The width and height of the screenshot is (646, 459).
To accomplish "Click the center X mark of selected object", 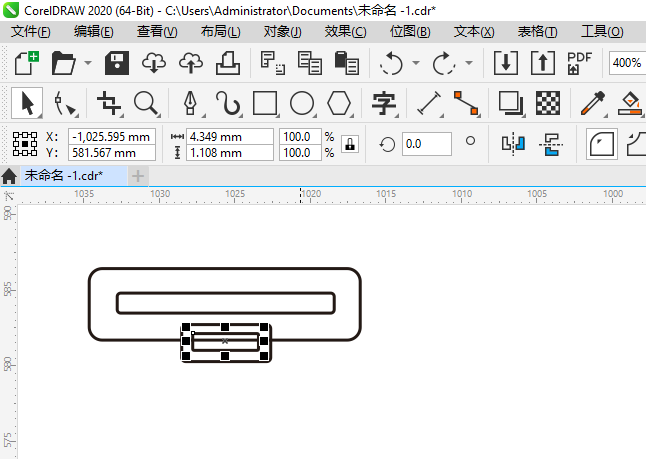I will pyautogui.click(x=225, y=341).
